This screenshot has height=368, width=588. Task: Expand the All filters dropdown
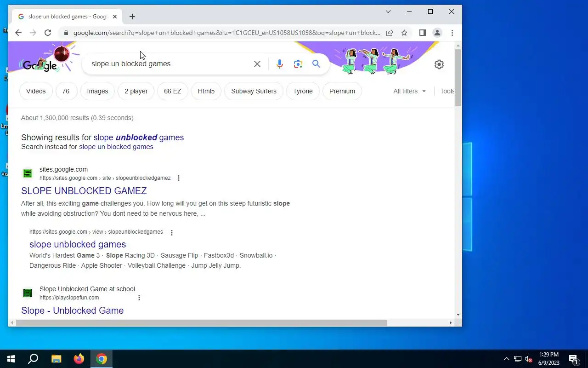click(410, 91)
